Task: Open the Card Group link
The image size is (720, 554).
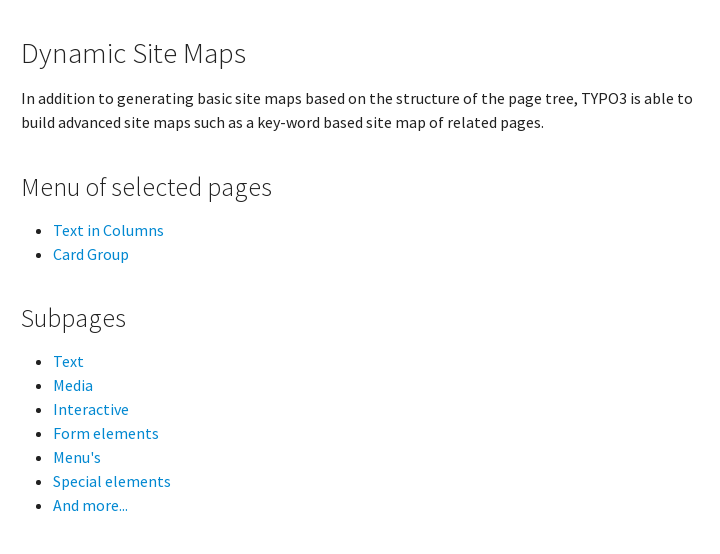Action: [x=91, y=255]
